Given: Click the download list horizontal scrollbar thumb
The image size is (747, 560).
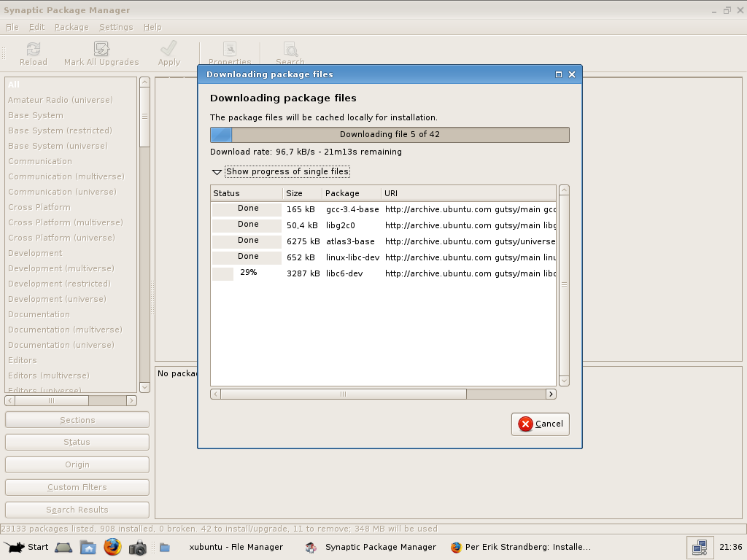Looking at the screenshot, I should [x=344, y=394].
